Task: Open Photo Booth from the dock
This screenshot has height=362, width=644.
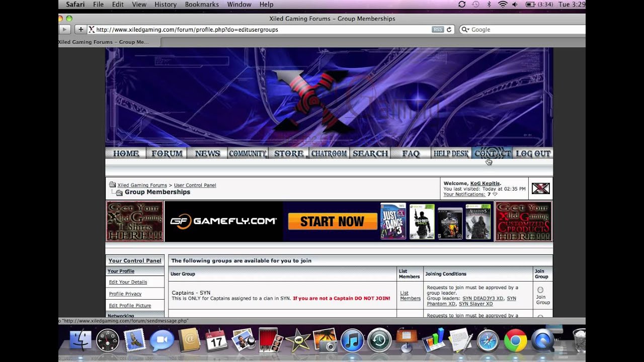Action: click(x=271, y=340)
